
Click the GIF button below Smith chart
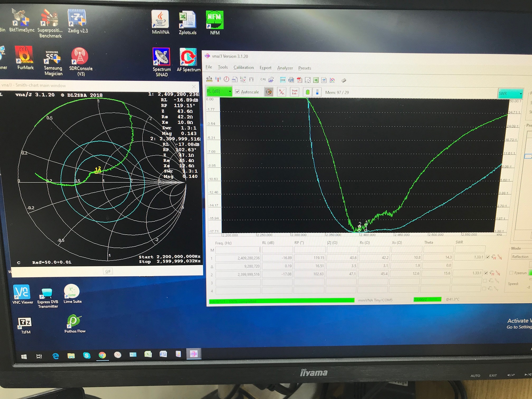[x=108, y=271]
